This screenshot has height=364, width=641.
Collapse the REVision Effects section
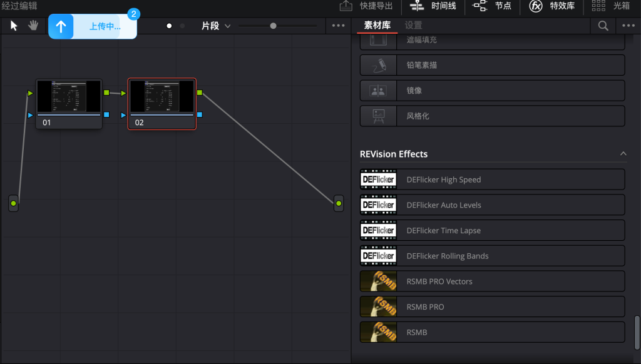coord(623,154)
